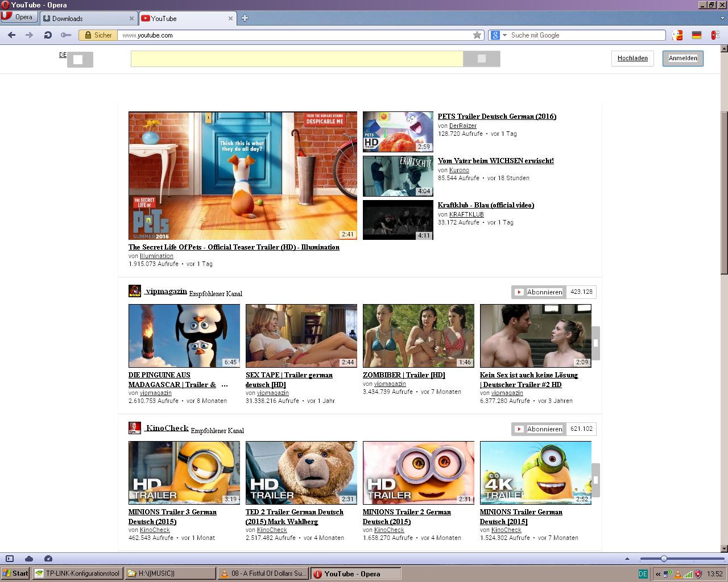Click the URL address field
The width and height of the screenshot is (728, 582).
tap(294, 35)
